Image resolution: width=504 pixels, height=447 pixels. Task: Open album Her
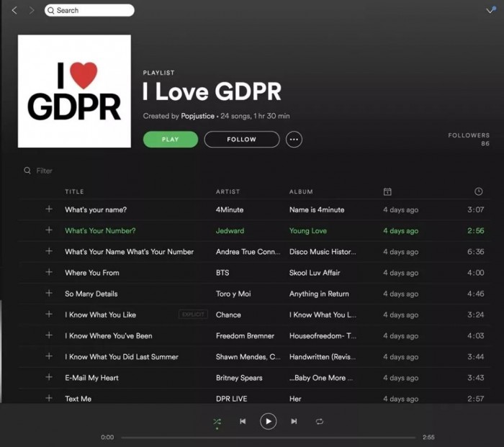[x=295, y=399]
